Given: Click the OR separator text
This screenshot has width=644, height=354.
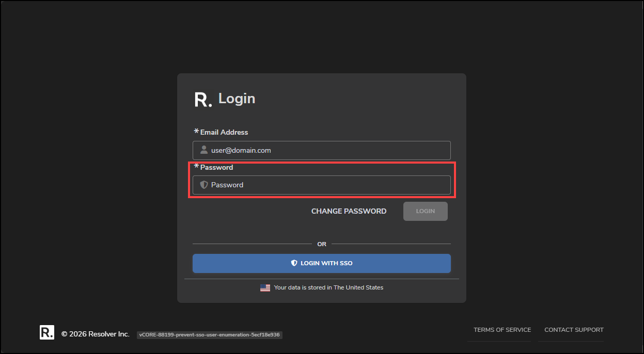Looking at the screenshot, I should (x=322, y=244).
